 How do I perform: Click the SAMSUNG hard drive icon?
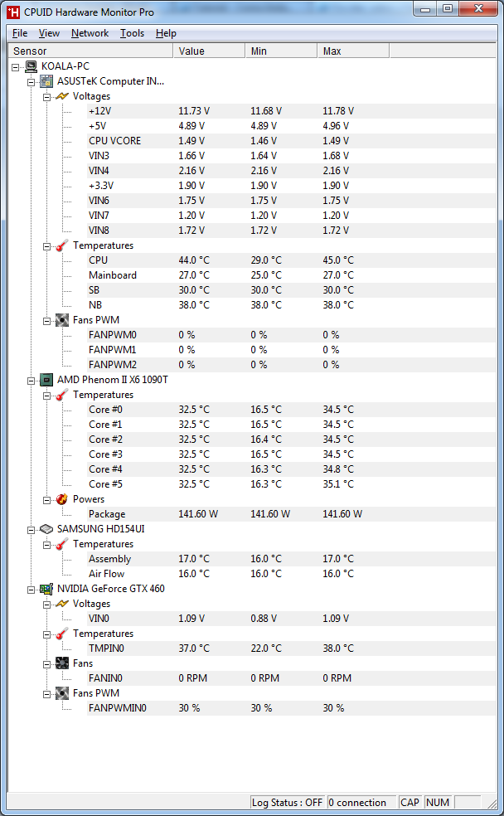46,529
